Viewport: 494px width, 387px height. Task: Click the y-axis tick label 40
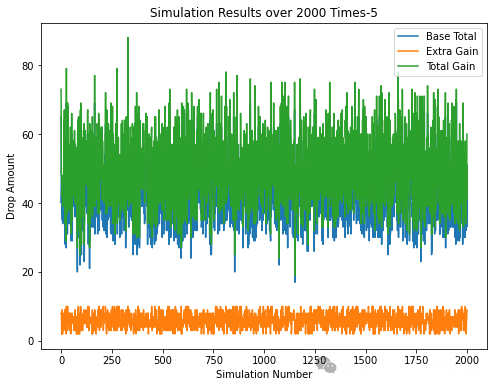pyautogui.click(x=28, y=204)
